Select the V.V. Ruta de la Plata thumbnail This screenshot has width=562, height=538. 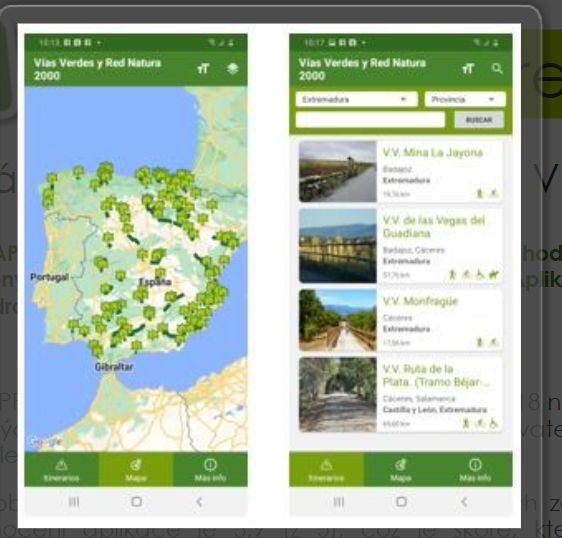[338, 395]
